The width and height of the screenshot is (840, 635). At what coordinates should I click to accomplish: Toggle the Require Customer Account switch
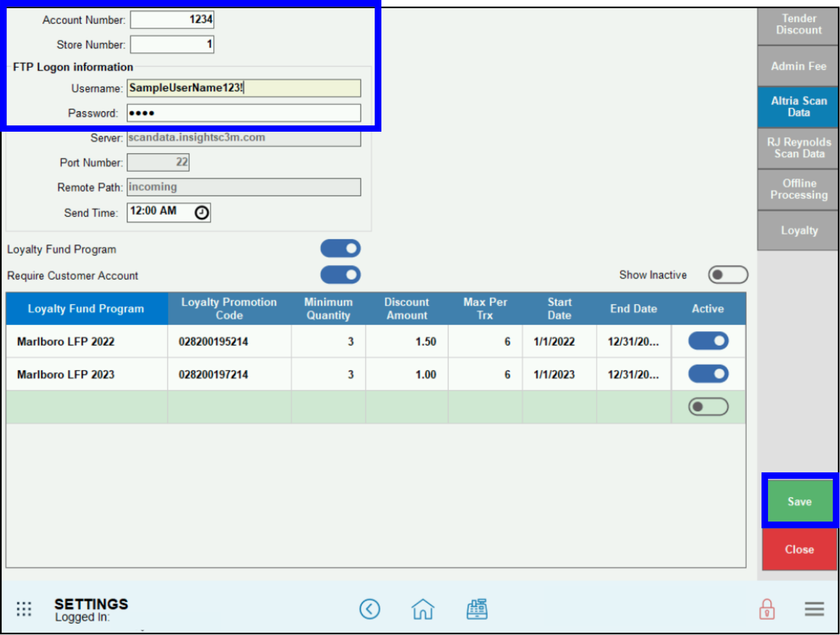341,275
